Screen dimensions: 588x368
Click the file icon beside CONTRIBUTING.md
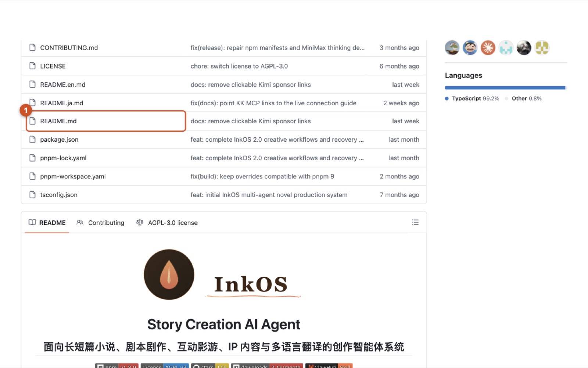click(32, 47)
